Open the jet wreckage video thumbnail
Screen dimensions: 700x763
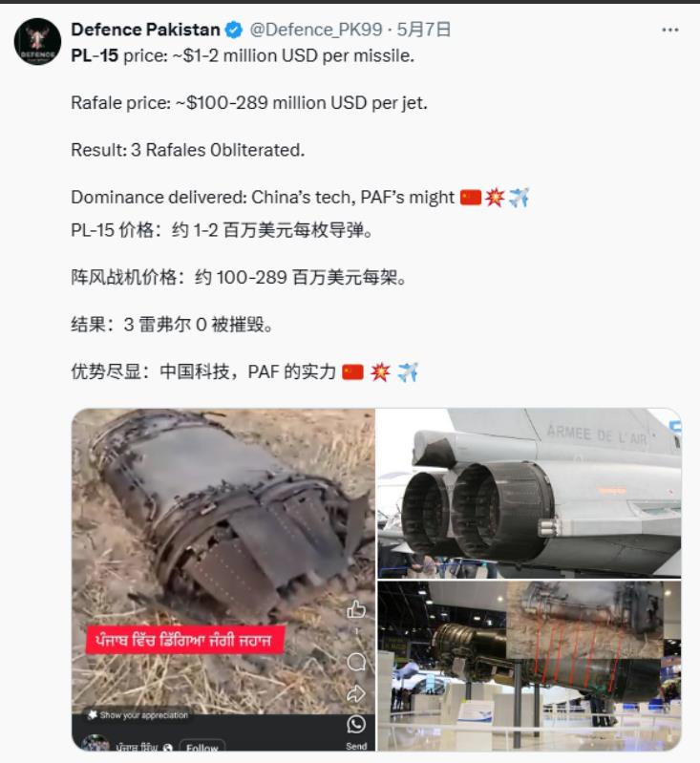coord(223,580)
